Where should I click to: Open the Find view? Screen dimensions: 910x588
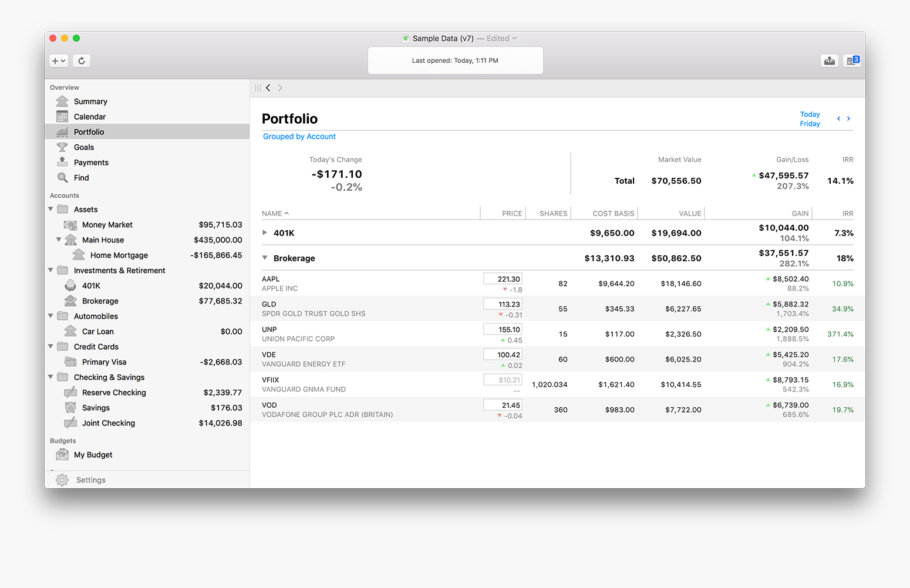(x=82, y=178)
